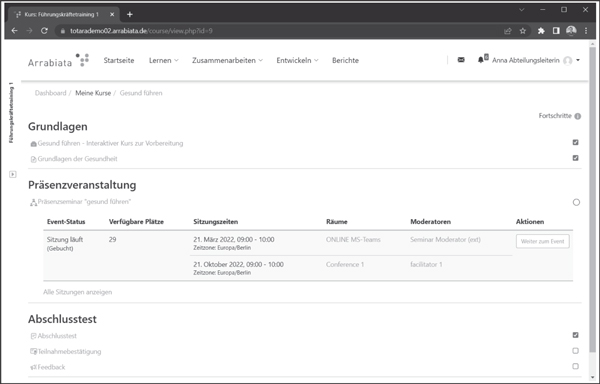
Task: Expand the Lernen dropdown menu
Action: point(163,60)
